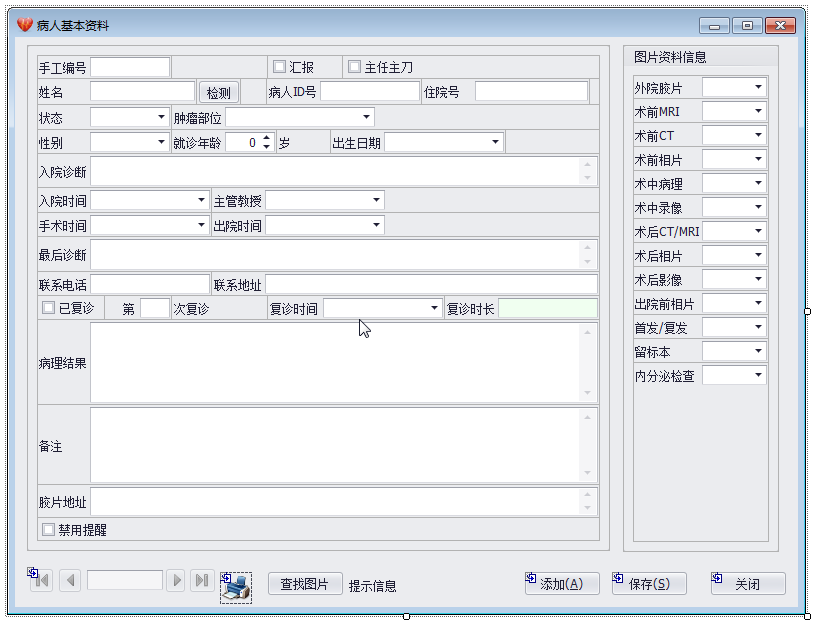Click the 检测 button

(219, 92)
